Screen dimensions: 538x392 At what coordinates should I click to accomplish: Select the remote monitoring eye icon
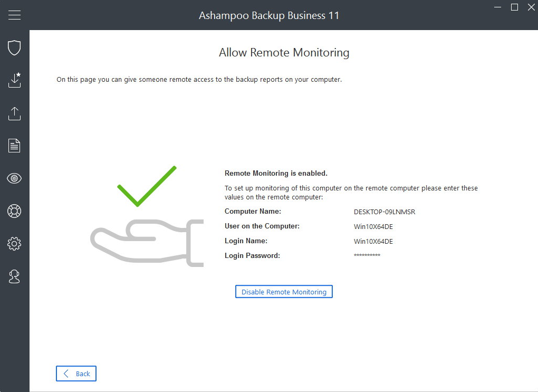(x=14, y=178)
